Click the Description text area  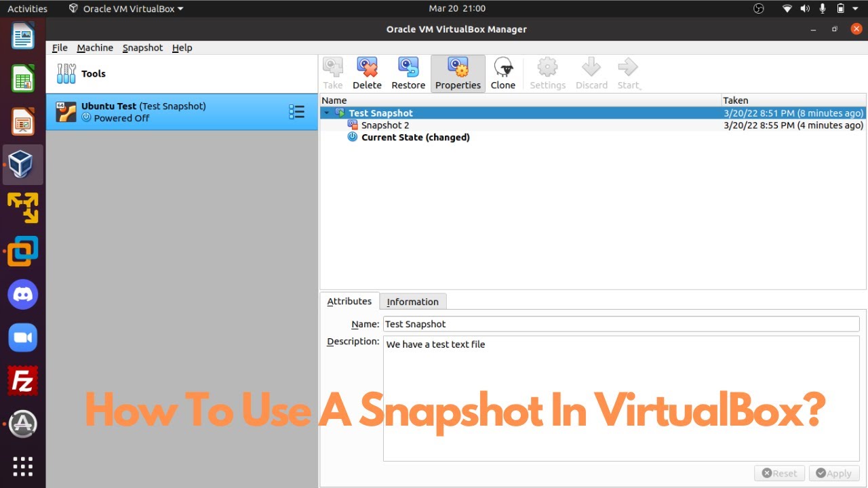tap(621, 399)
